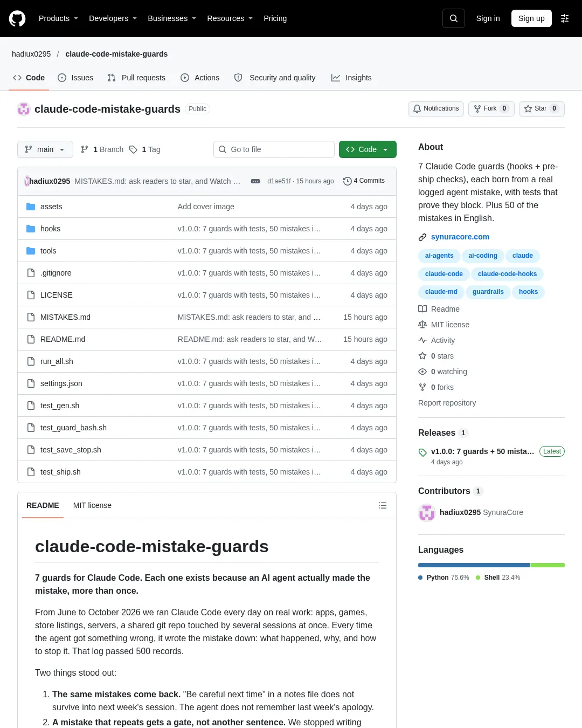The width and height of the screenshot is (582, 728).
Task: Expand the Resources menu
Action: 230,18
